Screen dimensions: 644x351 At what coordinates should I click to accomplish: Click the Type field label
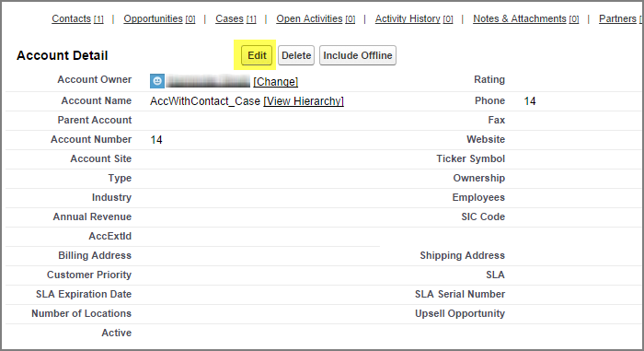[x=120, y=178]
